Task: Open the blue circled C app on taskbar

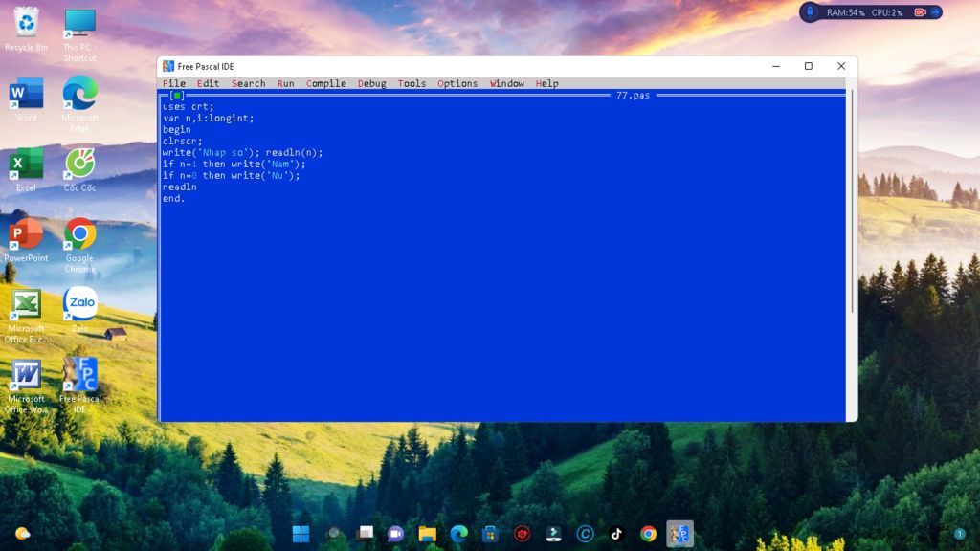Action: [x=585, y=534]
